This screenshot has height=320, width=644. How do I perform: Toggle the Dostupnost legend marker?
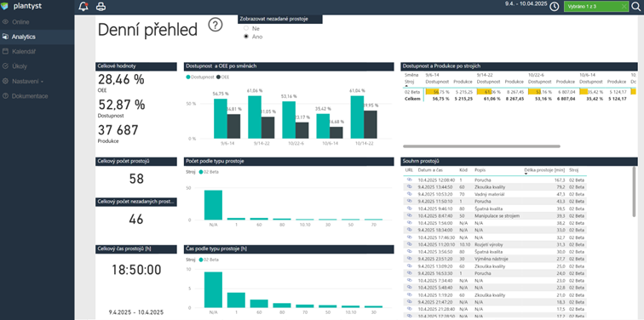point(188,77)
